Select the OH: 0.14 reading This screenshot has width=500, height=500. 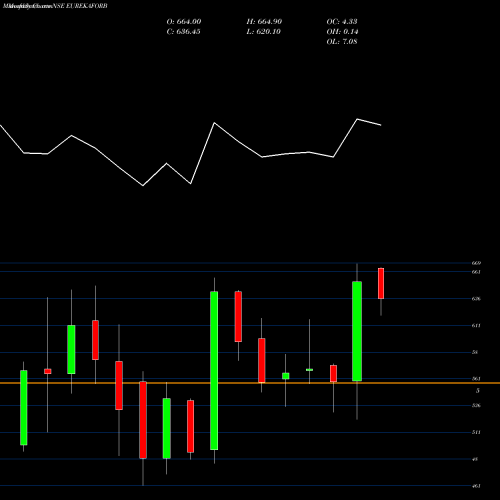tap(342, 32)
